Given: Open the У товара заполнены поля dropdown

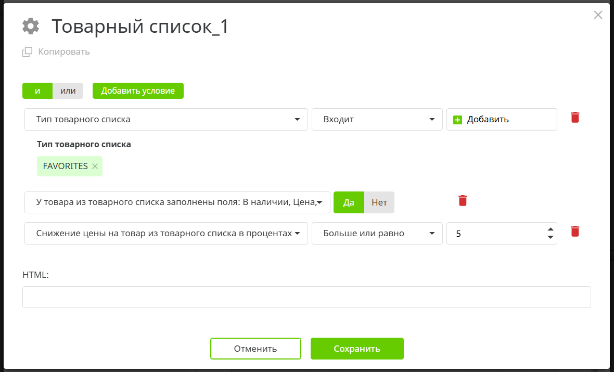Looking at the screenshot, I should coord(177,202).
